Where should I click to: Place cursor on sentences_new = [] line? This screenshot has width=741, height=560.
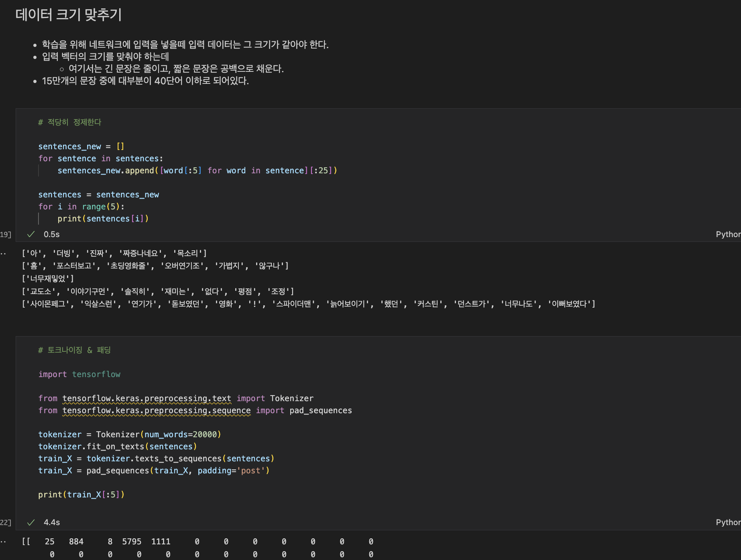pyautogui.click(x=81, y=146)
